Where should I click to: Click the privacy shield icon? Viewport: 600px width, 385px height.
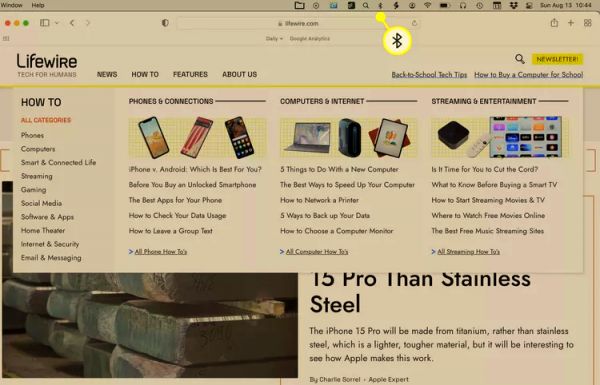[165, 23]
